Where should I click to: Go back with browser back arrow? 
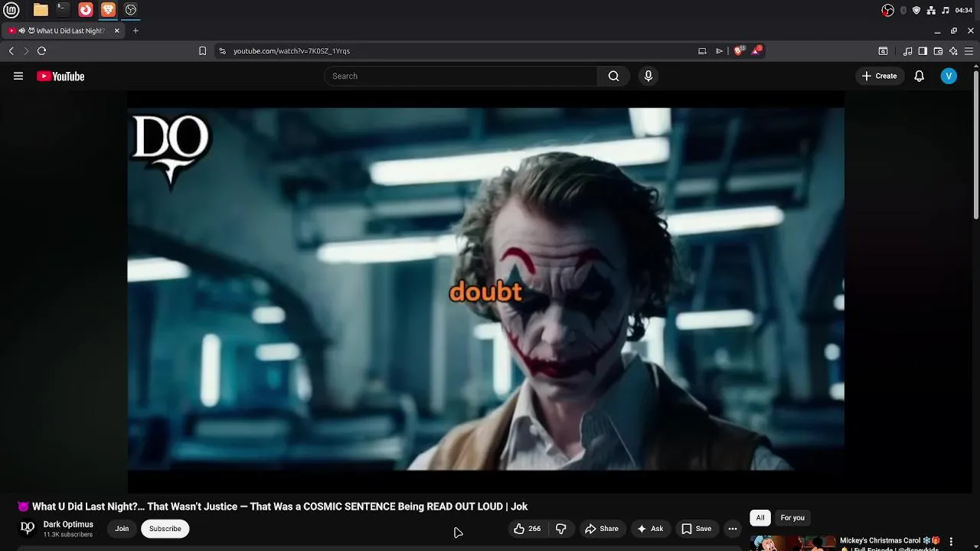coord(11,51)
